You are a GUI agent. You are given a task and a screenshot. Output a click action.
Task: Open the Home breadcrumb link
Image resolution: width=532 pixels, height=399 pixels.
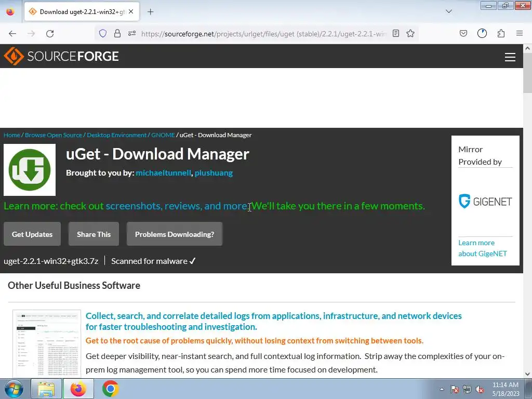[x=12, y=135]
